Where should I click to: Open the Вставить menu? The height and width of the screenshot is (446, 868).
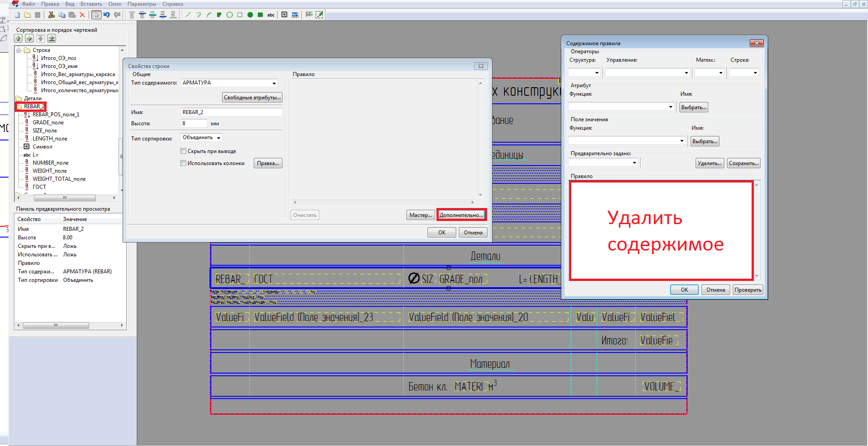click(91, 4)
